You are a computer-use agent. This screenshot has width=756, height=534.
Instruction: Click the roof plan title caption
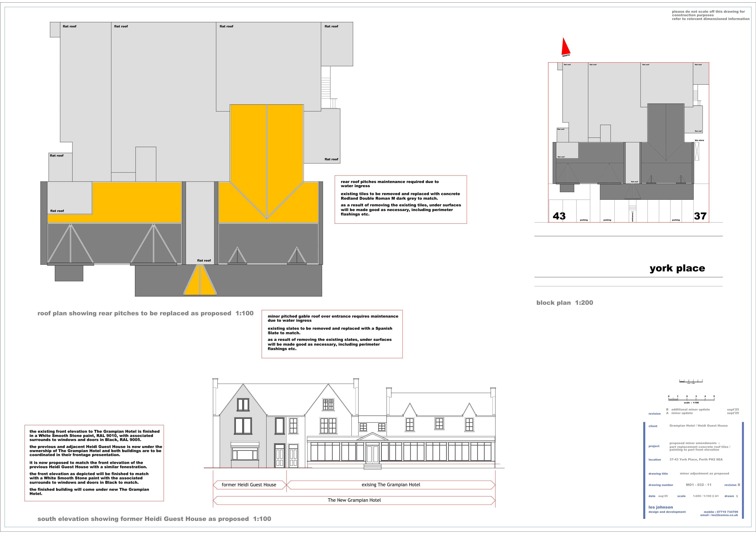point(146,313)
